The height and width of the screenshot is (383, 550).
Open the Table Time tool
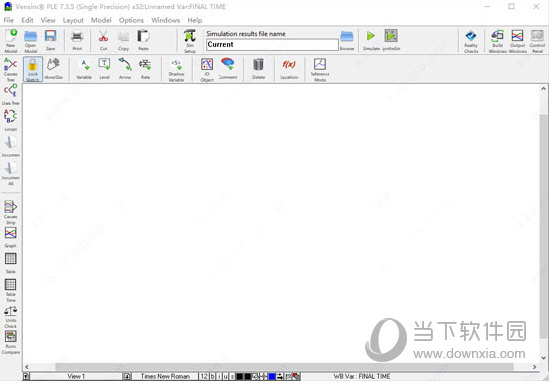(x=11, y=290)
